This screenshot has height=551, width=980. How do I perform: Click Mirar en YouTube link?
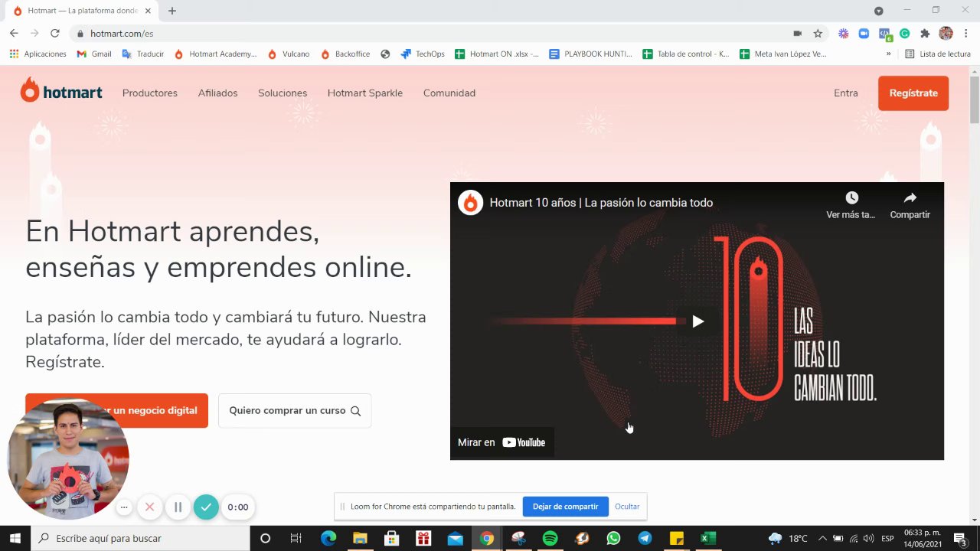pyautogui.click(x=501, y=442)
